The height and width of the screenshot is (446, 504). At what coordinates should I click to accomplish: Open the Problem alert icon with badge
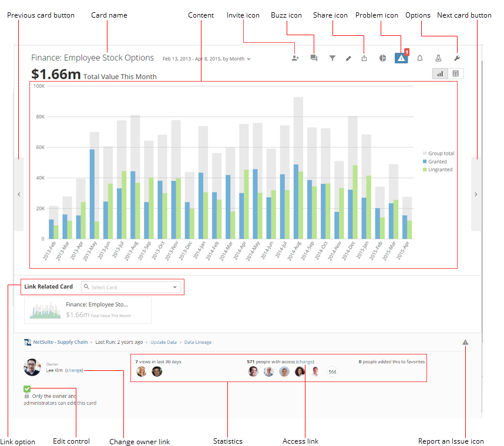(x=401, y=58)
